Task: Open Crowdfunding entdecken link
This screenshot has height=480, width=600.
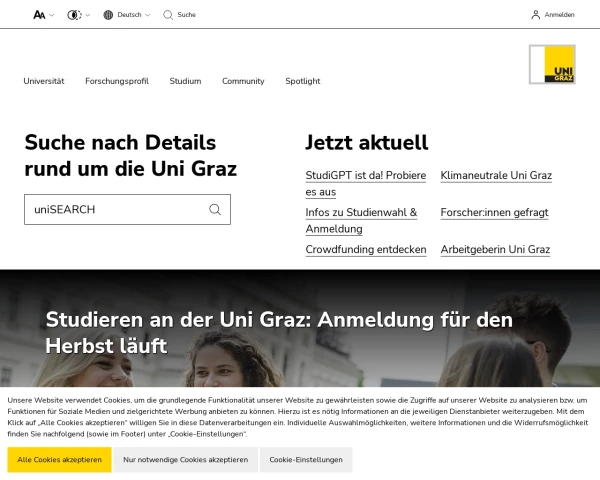Action: click(366, 250)
